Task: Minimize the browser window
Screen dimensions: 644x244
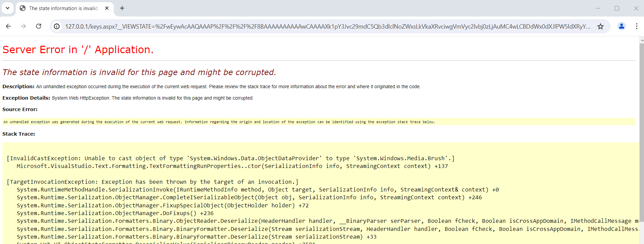Action: 598,8
